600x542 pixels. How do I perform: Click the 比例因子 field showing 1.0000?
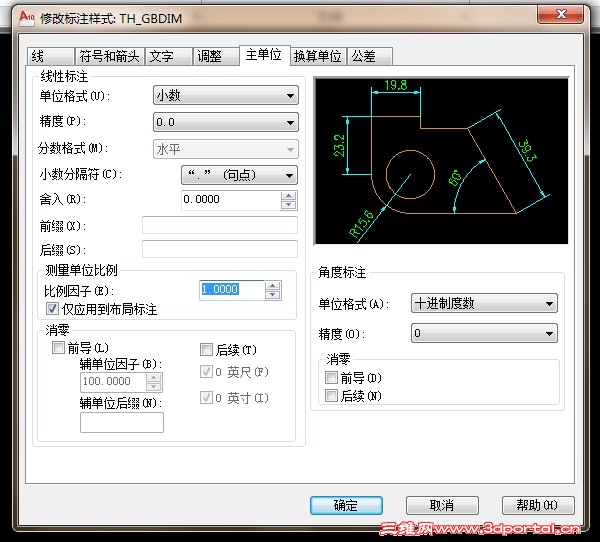232,290
